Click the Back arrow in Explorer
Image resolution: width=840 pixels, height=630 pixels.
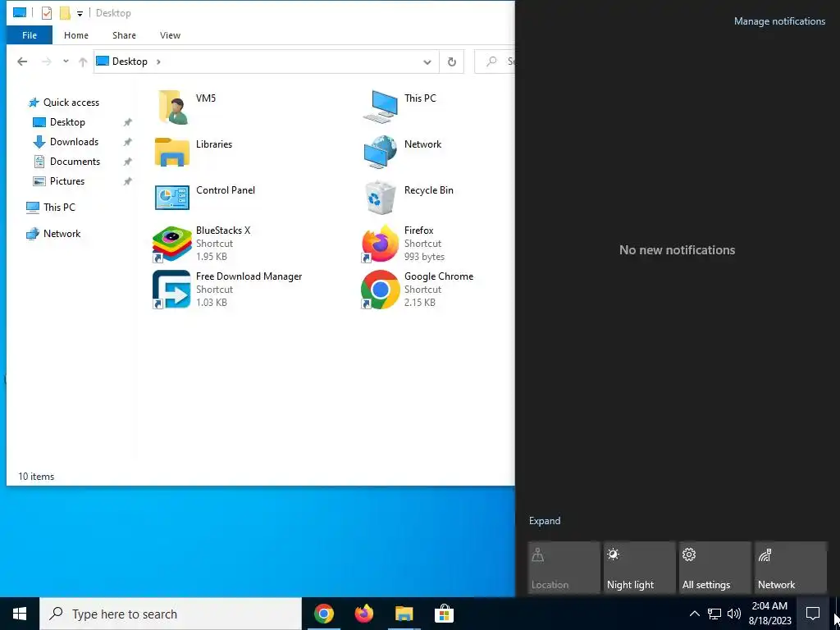[22, 62]
